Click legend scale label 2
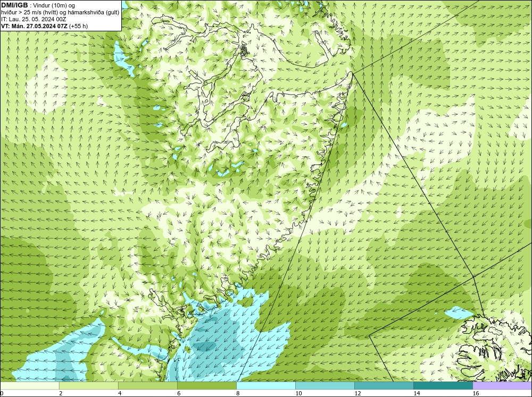The width and height of the screenshot is (532, 397). [61, 393]
